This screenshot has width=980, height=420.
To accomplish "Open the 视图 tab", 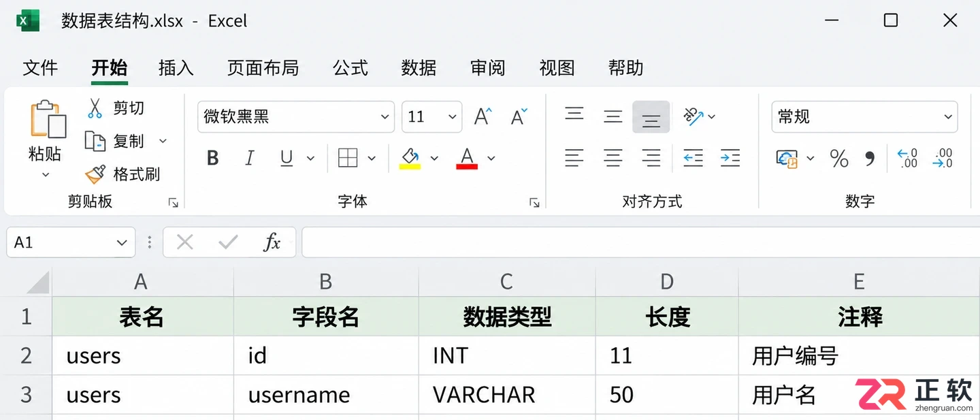I will [557, 68].
